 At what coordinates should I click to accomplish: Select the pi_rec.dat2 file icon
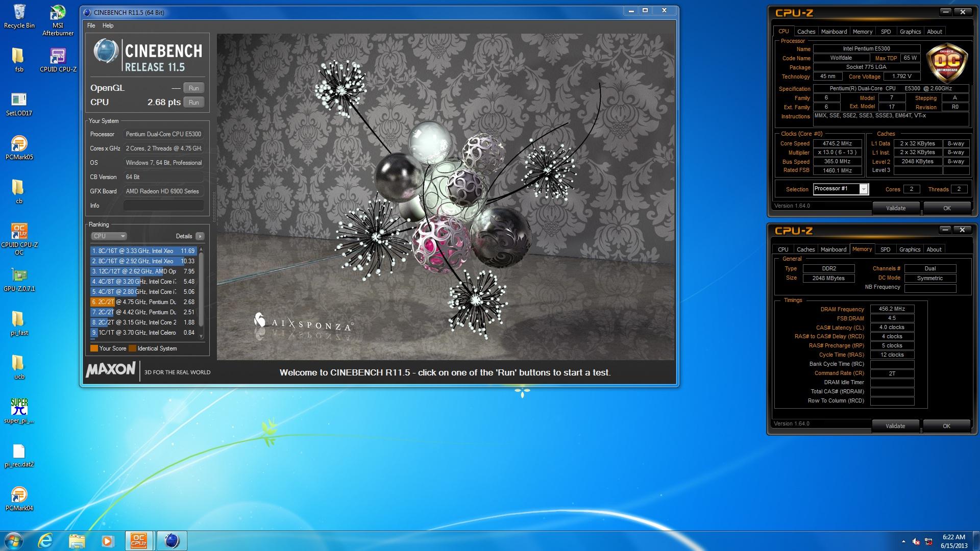[x=19, y=456]
